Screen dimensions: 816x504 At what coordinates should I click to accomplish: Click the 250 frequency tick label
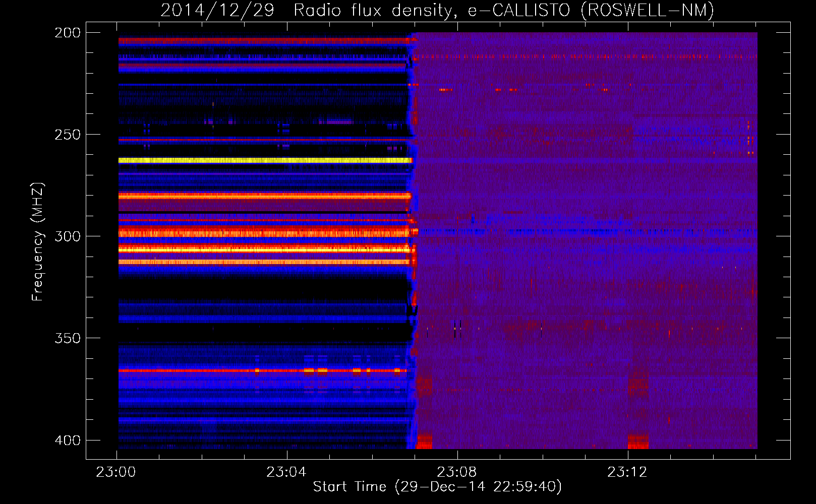pos(68,135)
